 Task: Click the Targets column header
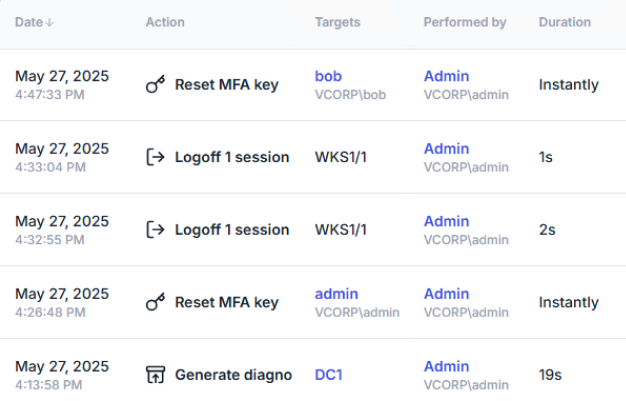pos(337,22)
